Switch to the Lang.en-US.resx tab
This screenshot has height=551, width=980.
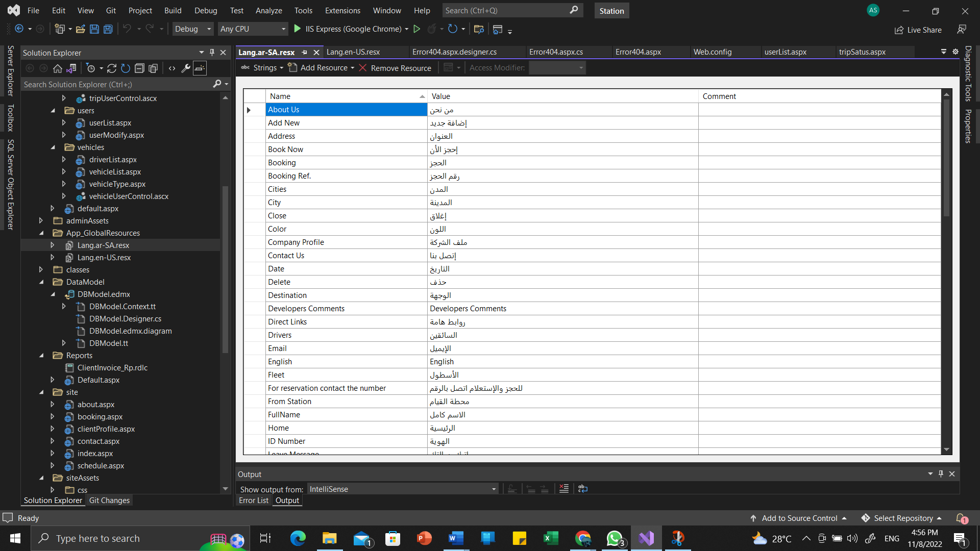click(353, 52)
